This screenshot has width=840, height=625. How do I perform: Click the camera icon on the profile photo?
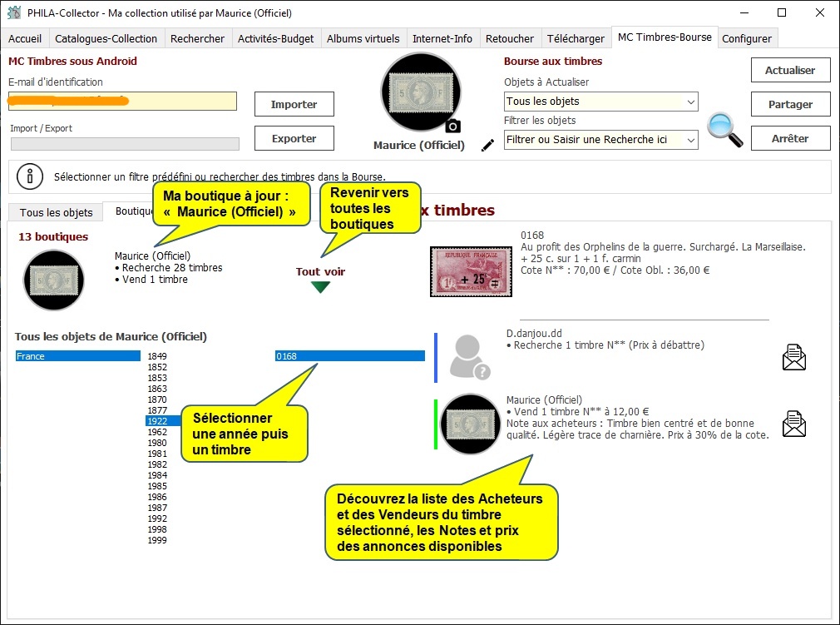click(x=453, y=126)
